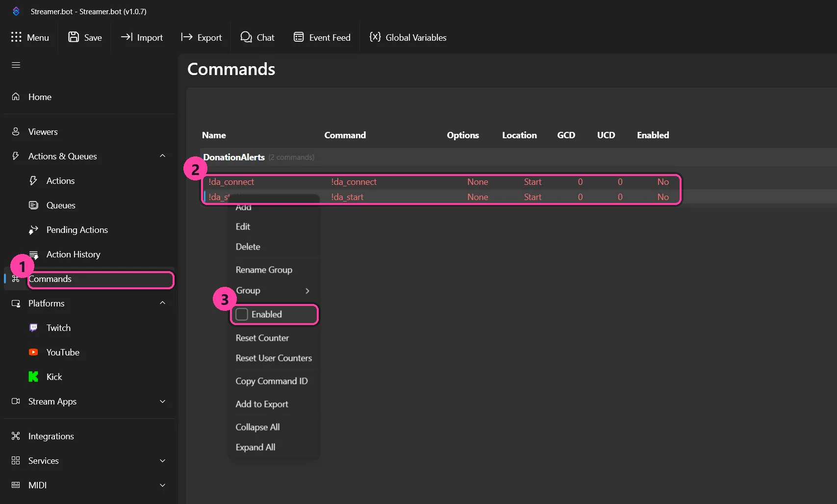Screen dimensions: 837x504
Task: Click the Home house icon
Action: point(16,97)
